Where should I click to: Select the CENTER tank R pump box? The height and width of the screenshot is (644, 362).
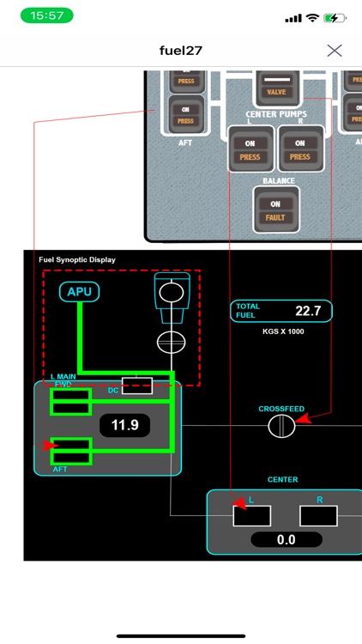[318, 516]
